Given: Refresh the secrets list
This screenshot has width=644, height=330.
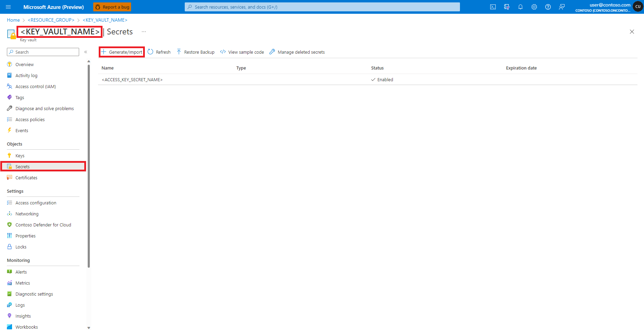Looking at the screenshot, I should point(159,52).
